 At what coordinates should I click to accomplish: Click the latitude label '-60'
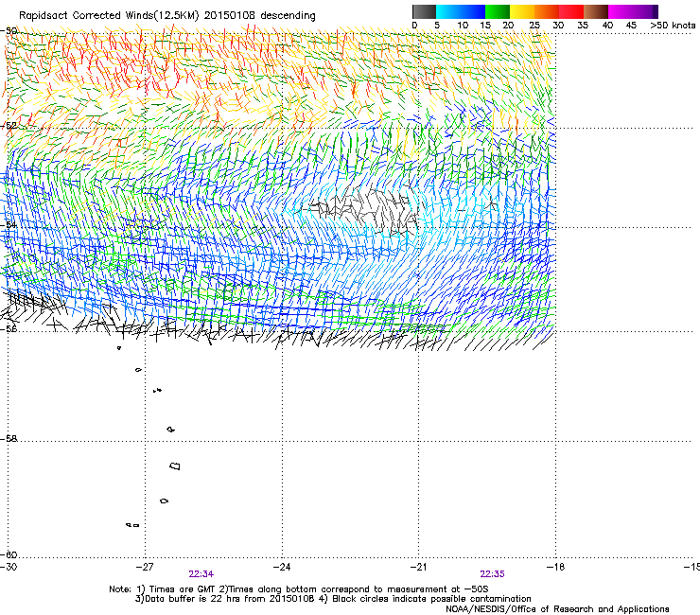click(9, 554)
